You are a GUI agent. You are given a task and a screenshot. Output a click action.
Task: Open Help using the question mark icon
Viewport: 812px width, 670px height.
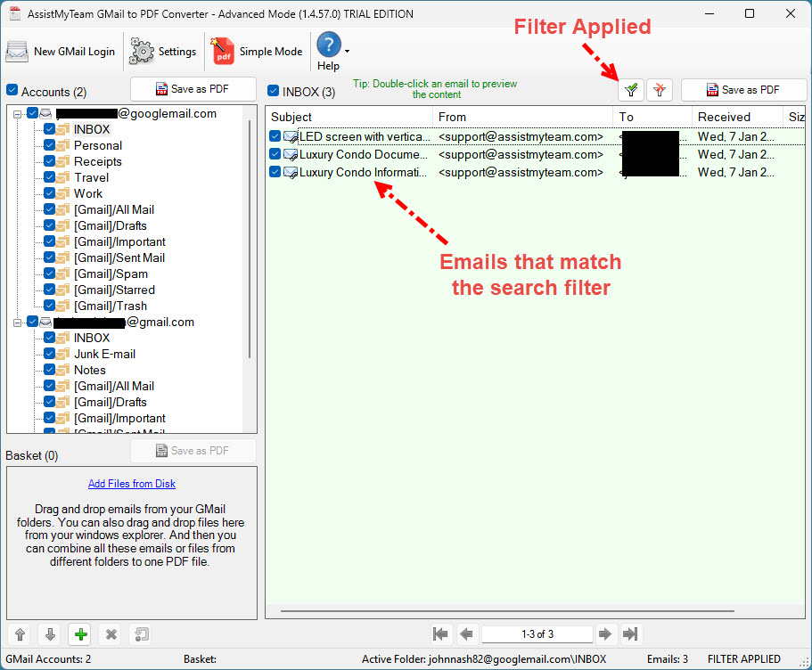328,45
